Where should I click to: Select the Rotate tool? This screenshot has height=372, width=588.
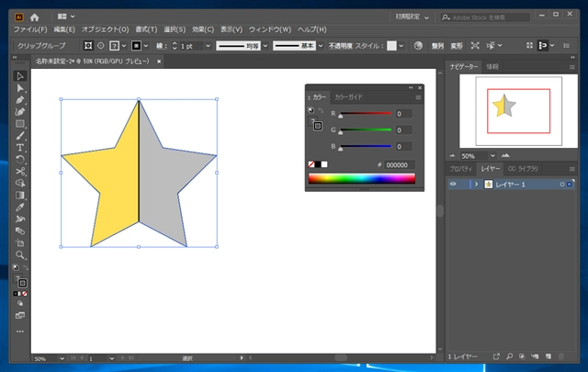click(x=20, y=160)
